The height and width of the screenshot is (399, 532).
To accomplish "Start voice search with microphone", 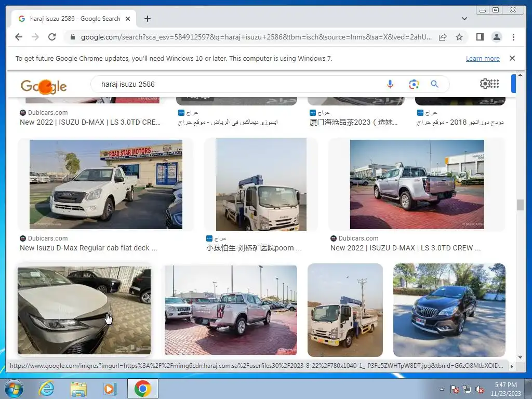I will 390,84.
